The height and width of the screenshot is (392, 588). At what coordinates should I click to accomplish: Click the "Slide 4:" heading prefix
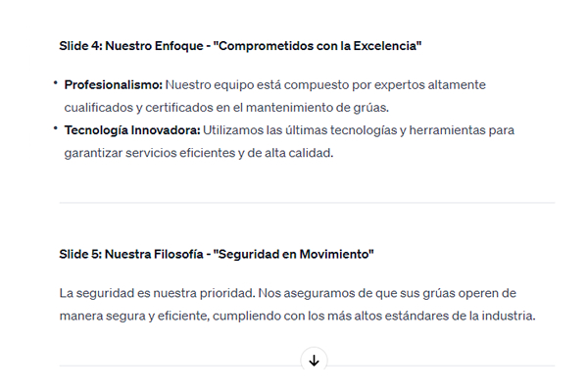pyautogui.click(x=80, y=46)
